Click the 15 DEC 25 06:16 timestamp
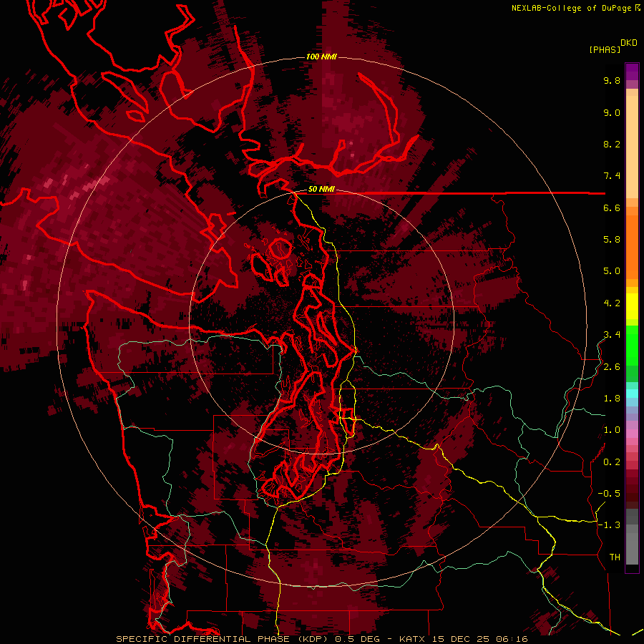Viewport: 644px width, 644px height. click(x=479, y=639)
